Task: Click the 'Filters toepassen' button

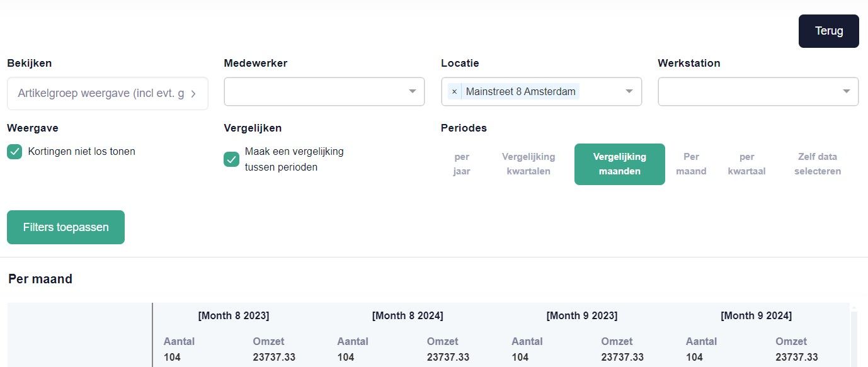Action: tap(66, 227)
